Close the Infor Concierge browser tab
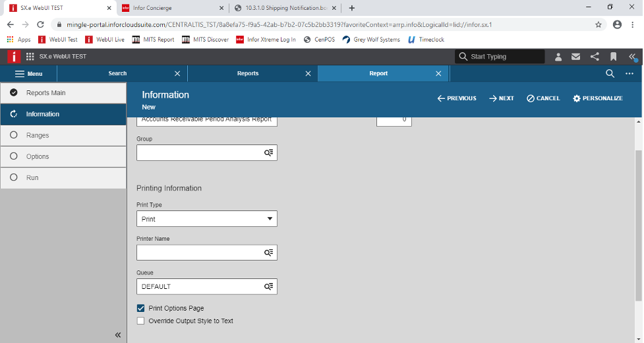Viewport: 644px width, 343px height. pyautogui.click(x=221, y=8)
